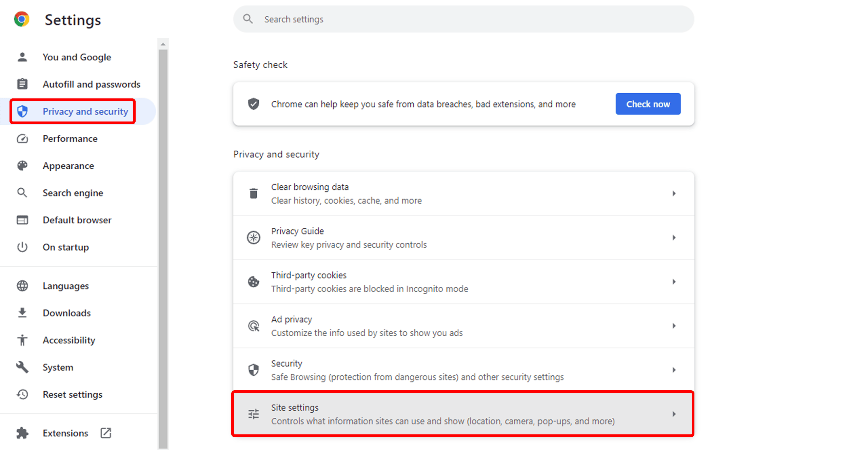
Task: Click the Accessibility figure icon
Action: click(22, 340)
